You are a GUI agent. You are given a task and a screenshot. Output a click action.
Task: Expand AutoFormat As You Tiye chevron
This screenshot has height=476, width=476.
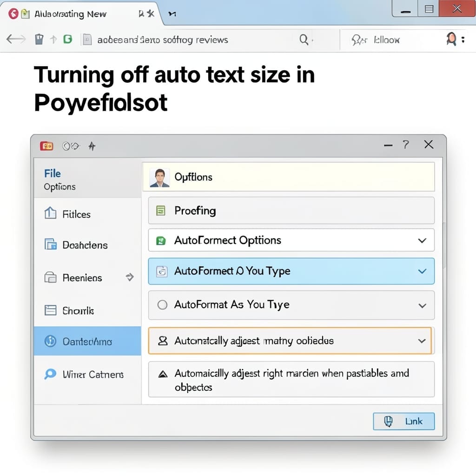tap(422, 305)
